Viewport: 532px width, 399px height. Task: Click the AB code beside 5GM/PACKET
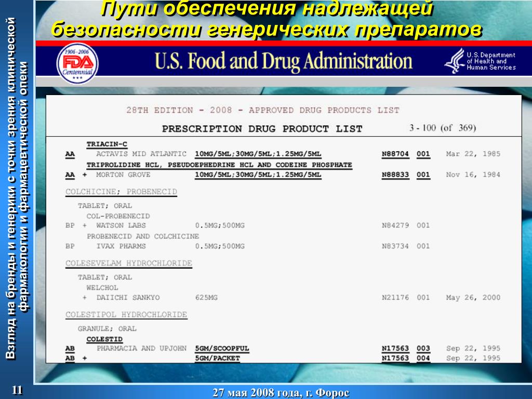click(70, 358)
